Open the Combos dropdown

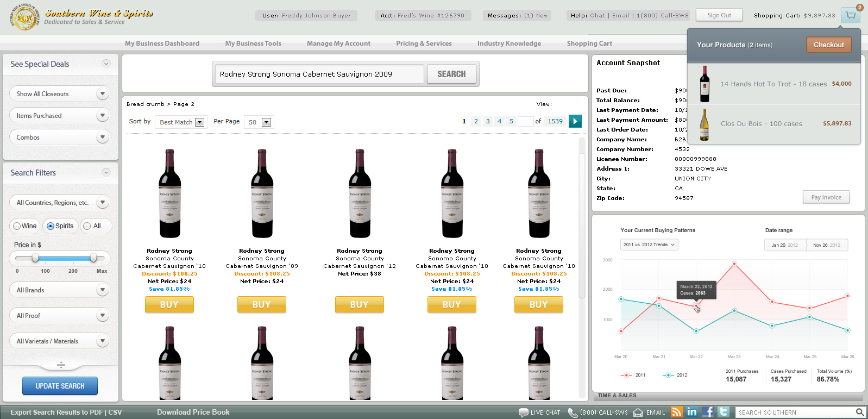[x=60, y=137]
